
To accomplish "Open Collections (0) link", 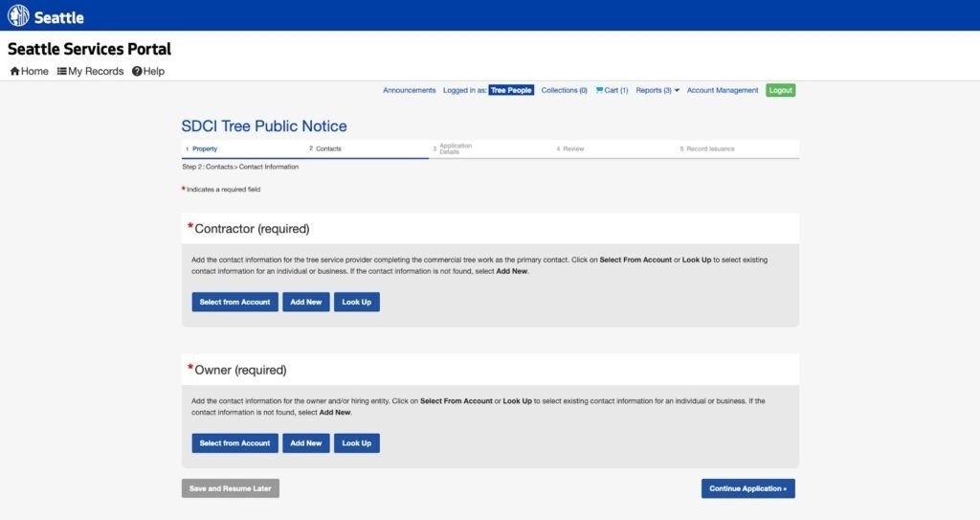I will (x=564, y=90).
